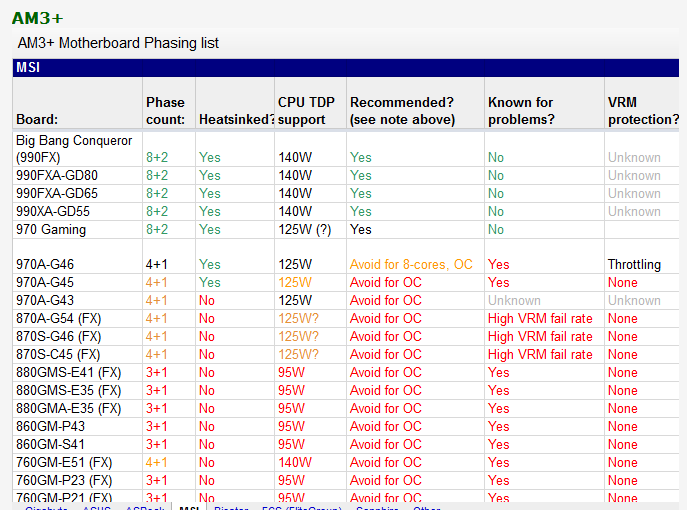The image size is (687, 510).
Task: Switch to the ECS (EliteGroup) sheet tab
Action: [301, 508]
